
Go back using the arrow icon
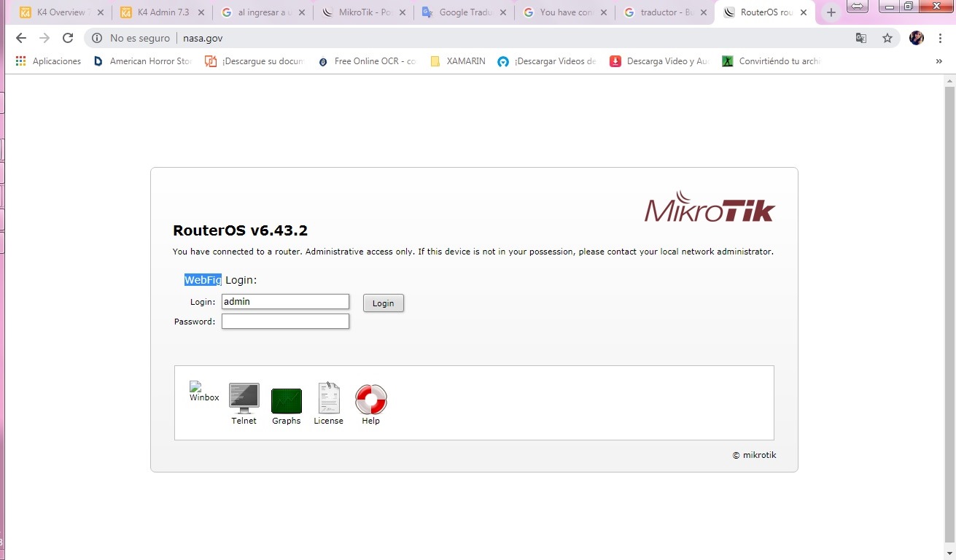[x=20, y=37]
